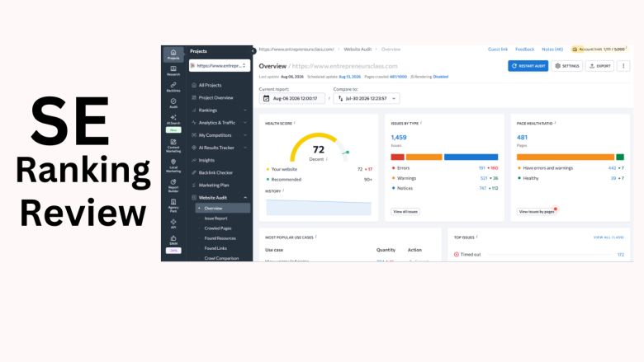Screen dimensions: 644x362
Task: Click the blue Notices bar segment
Action: point(471,157)
